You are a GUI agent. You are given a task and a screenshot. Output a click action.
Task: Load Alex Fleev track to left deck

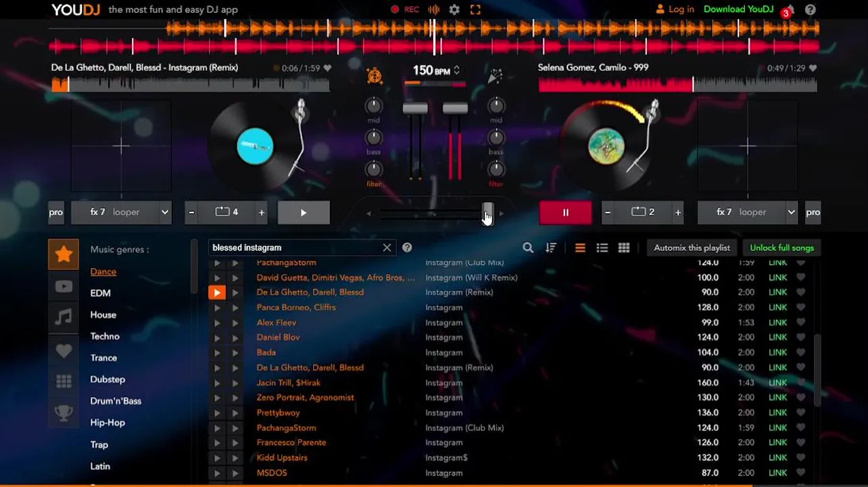click(217, 323)
